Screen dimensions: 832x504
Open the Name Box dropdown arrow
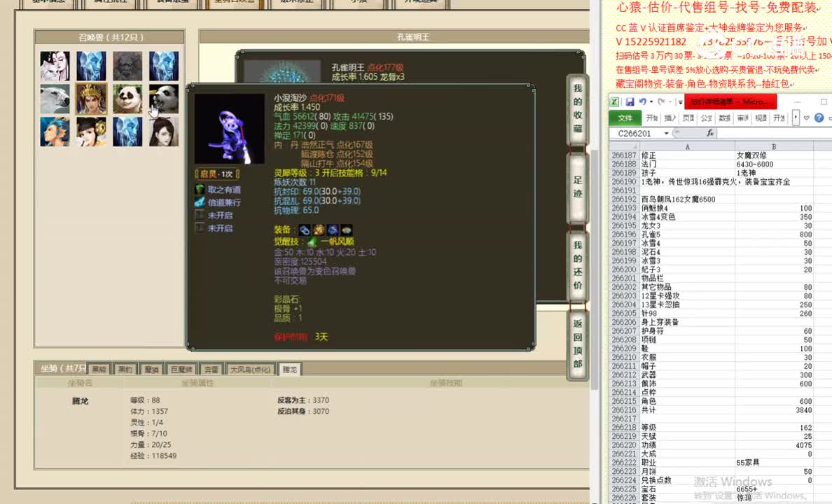pos(667,133)
